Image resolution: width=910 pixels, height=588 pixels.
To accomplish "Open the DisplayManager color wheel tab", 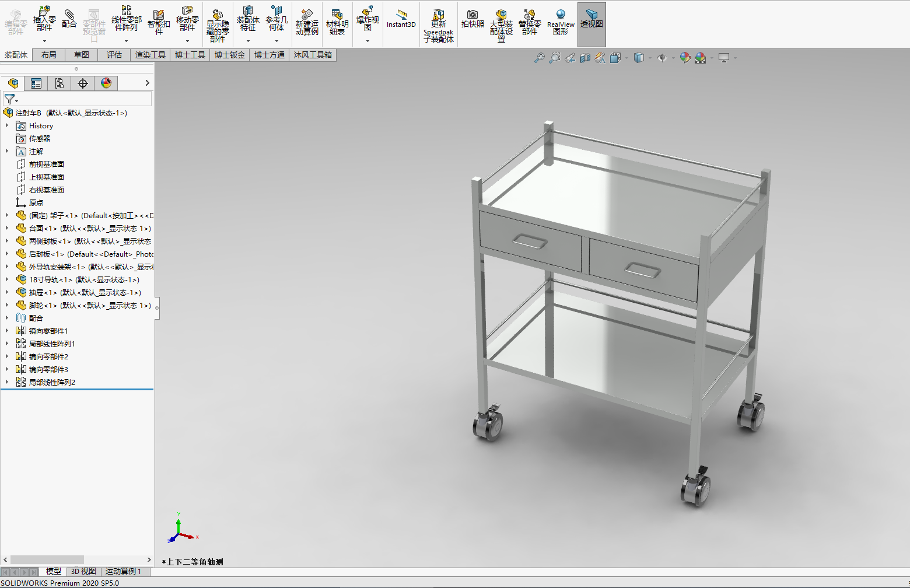I will [x=106, y=83].
